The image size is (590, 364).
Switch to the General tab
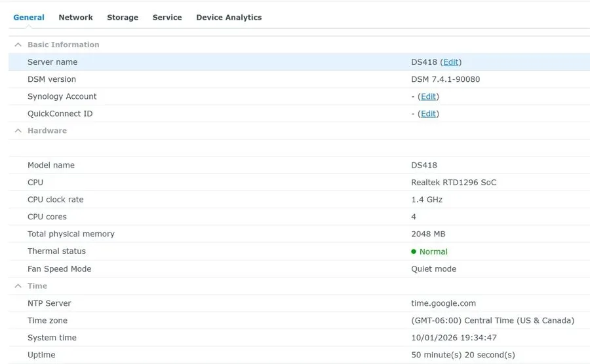click(29, 17)
